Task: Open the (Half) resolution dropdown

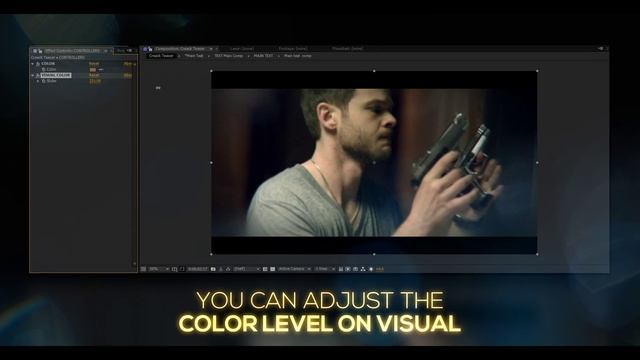Action: coord(246,269)
